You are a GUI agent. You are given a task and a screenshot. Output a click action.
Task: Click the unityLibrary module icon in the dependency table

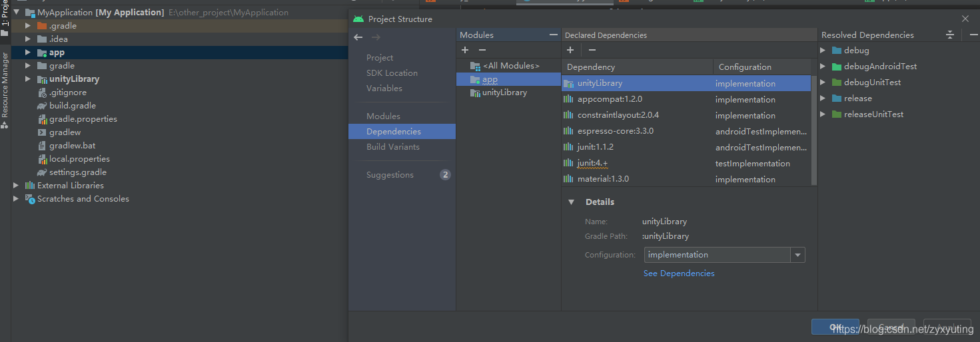pyautogui.click(x=569, y=84)
